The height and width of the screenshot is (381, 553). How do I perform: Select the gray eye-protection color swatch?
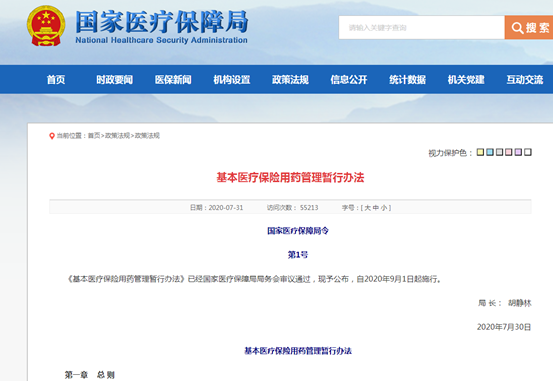499,152
